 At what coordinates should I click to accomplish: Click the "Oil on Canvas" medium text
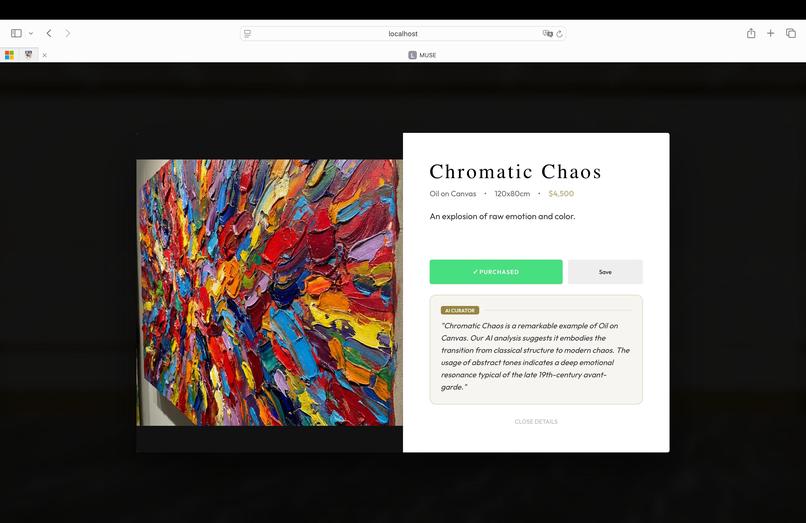point(453,193)
